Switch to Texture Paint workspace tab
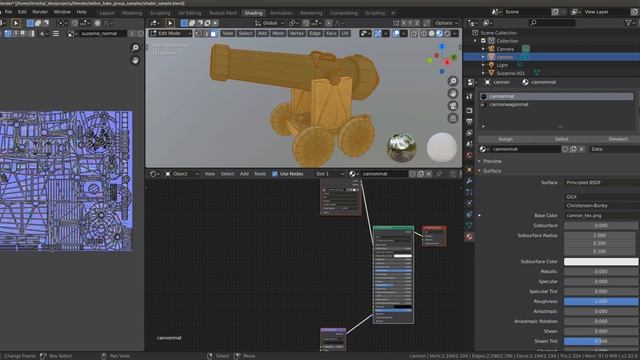This screenshot has height=360, width=640. point(222,13)
